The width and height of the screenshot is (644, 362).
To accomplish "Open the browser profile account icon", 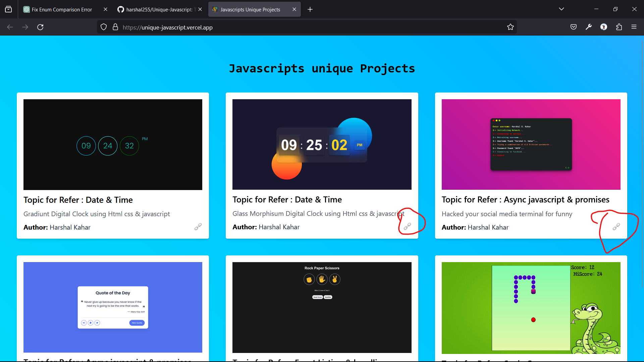I will coord(604,27).
